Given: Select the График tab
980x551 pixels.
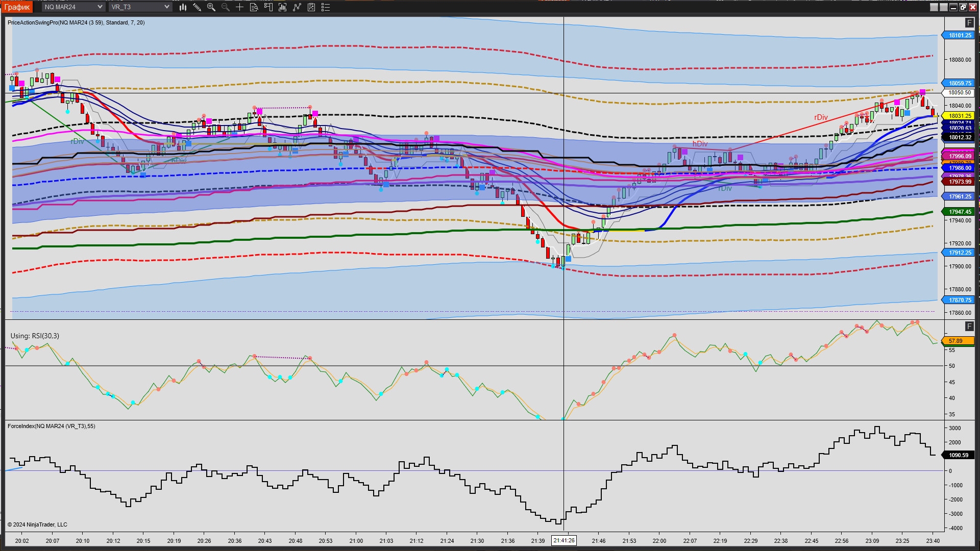Looking at the screenshot, I should tap(17, 7).
